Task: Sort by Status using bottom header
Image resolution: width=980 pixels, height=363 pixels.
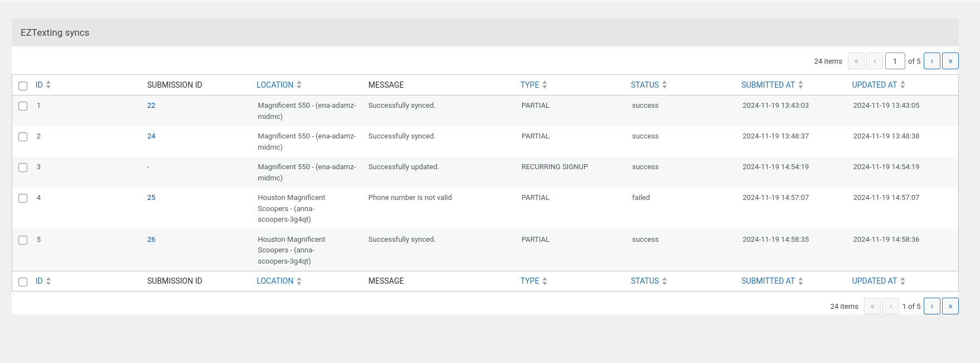Action: 645,281
